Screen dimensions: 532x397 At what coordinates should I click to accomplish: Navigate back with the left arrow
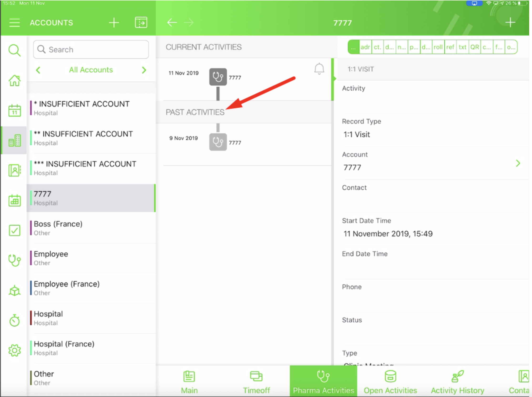coord(172,23)
